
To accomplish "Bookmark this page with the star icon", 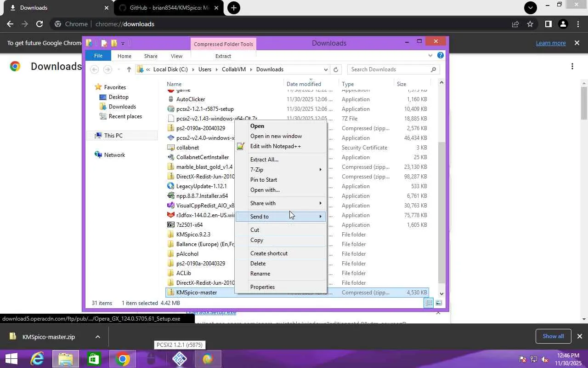I will click(x=530, y=24).
